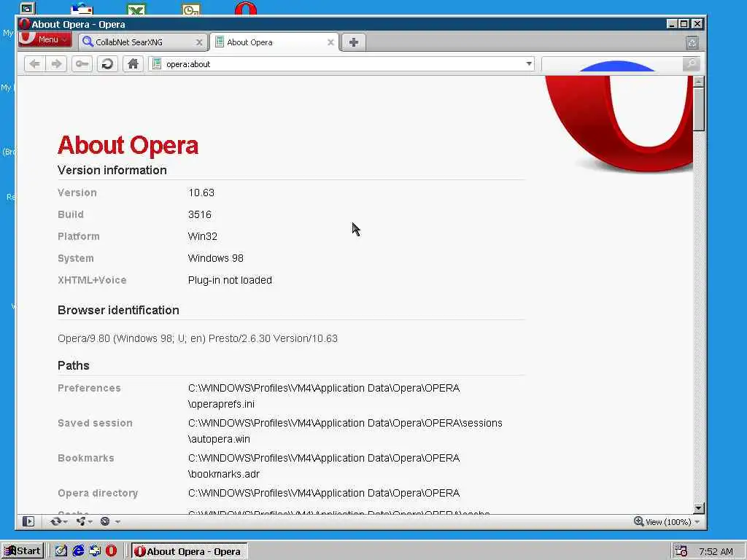
Task: Open the closed tabs trash icon
Action: (692, 43)
